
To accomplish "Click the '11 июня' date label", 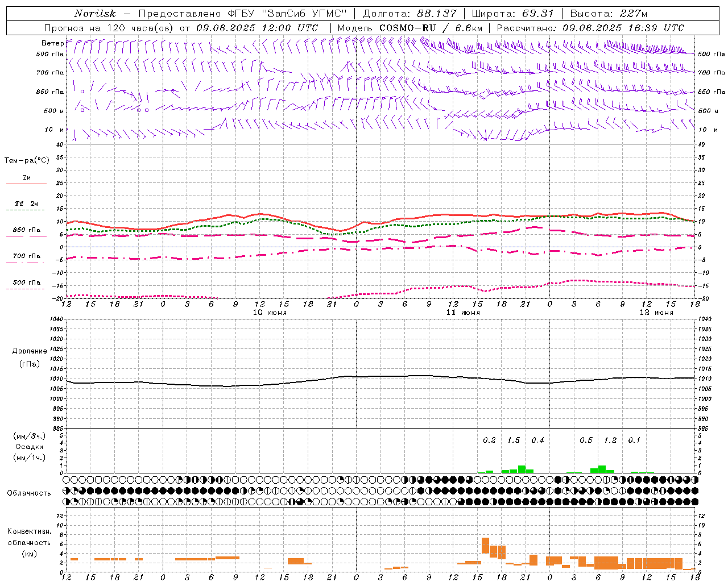I will point(463,313).
